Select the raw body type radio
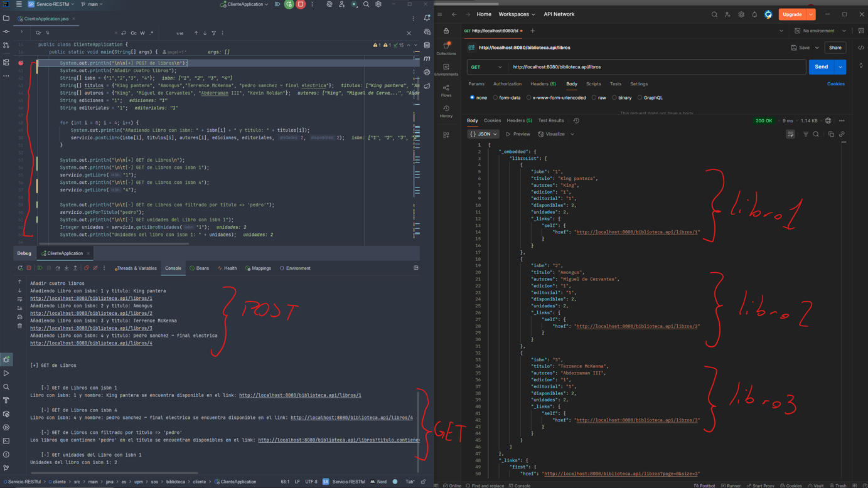The width and height of the screenshot is (868, 488). [x=594, y=98]
